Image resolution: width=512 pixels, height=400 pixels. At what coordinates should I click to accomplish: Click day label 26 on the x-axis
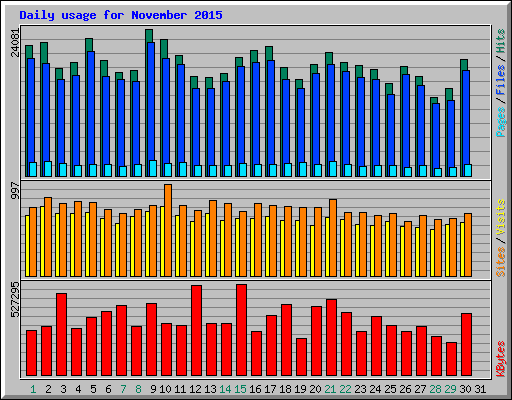point(405,389)
